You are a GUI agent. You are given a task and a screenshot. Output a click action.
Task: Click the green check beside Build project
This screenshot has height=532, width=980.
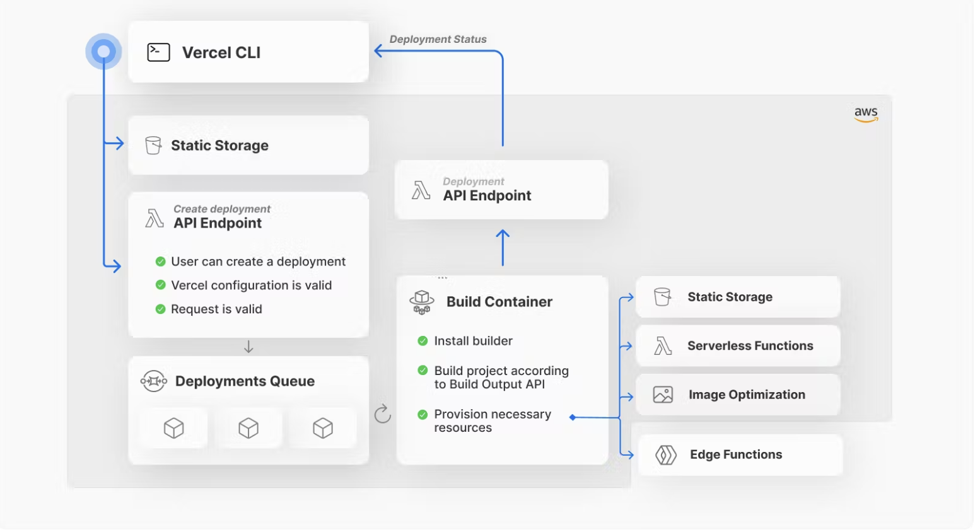pos(423,370)
